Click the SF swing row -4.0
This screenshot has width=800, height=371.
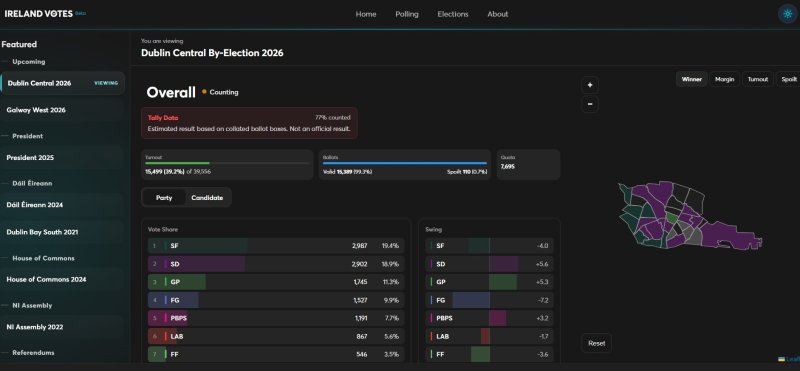tap(489, 246)
